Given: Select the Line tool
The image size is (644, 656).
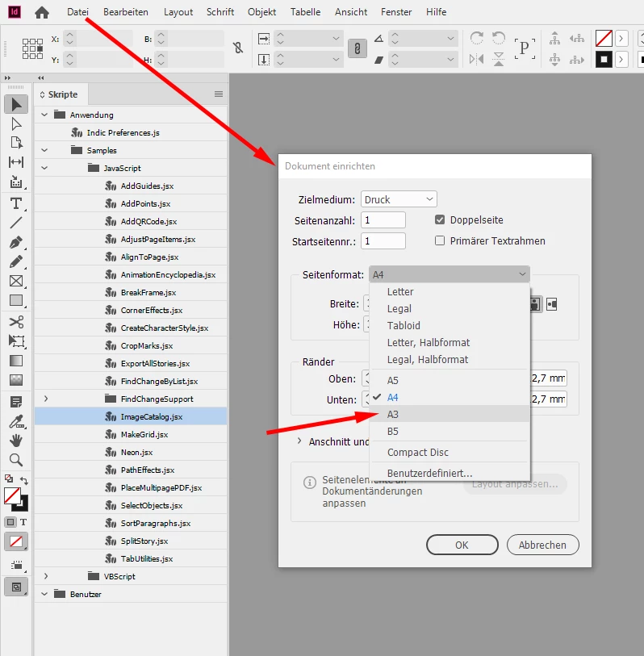Looking at the screenshot, I should (16, 223).
